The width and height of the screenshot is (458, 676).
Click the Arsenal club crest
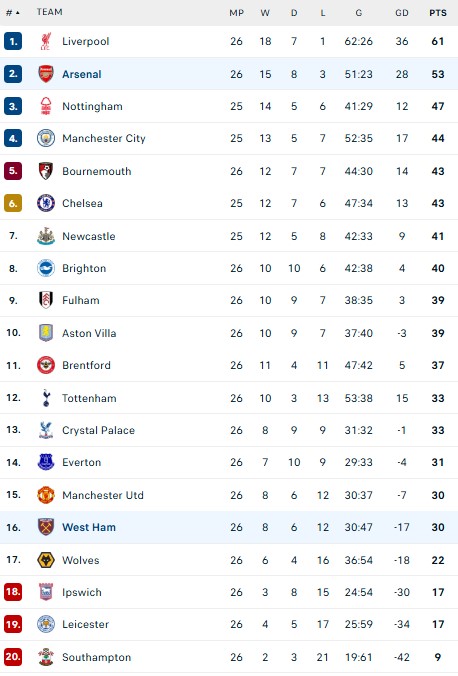point(46,74)
